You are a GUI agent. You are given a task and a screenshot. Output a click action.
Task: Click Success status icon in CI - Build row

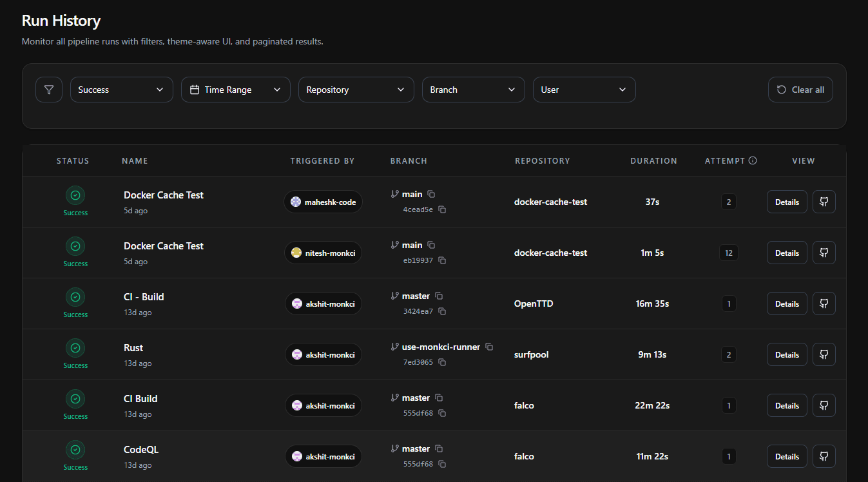75,297
